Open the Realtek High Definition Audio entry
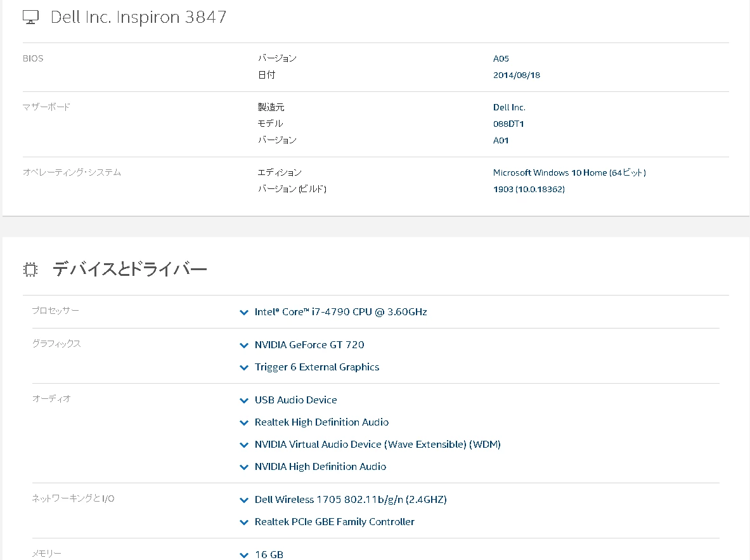750x560 pixels. (x=321, y=422)
